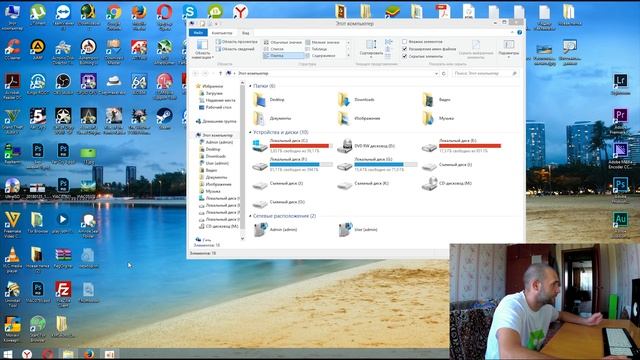The width and height of the screenshot is (640, 360).
Task: Select Загрузки in the Избранное navigation list
Action: coord(211,93)
